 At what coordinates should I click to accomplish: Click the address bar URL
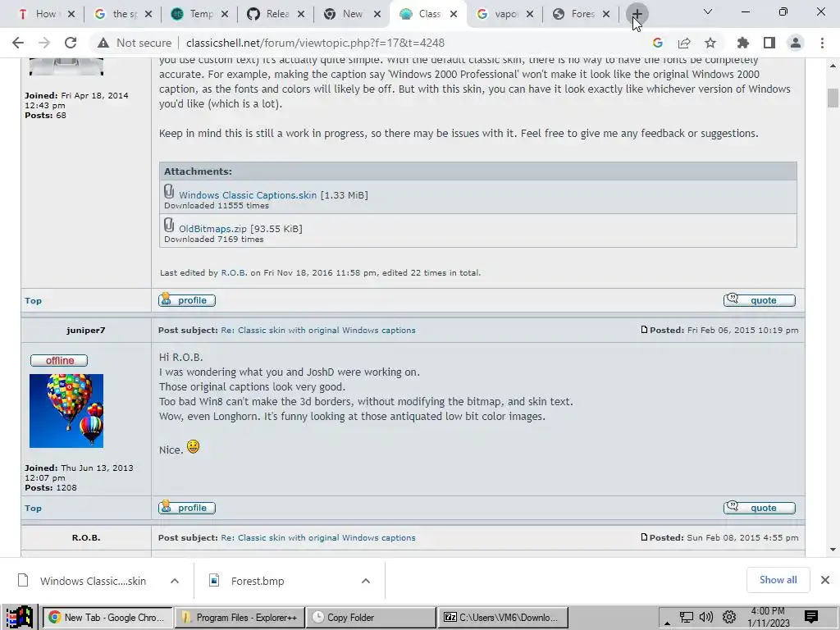[x=315, y=43]
